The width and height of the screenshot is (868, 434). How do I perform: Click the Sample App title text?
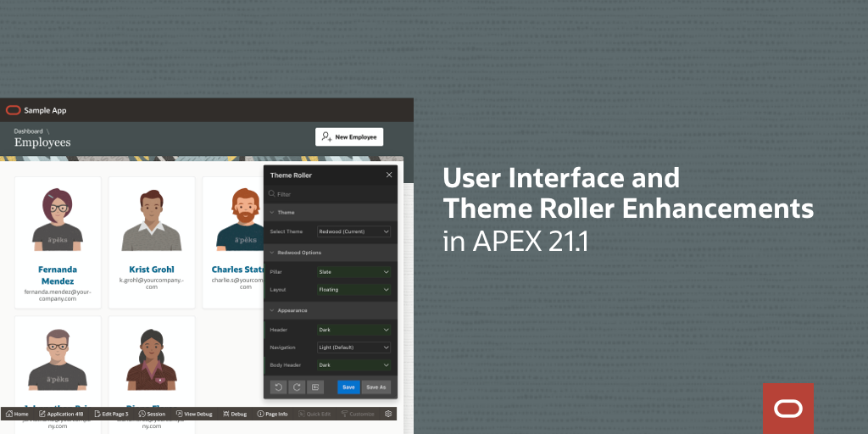pos(45,110)
